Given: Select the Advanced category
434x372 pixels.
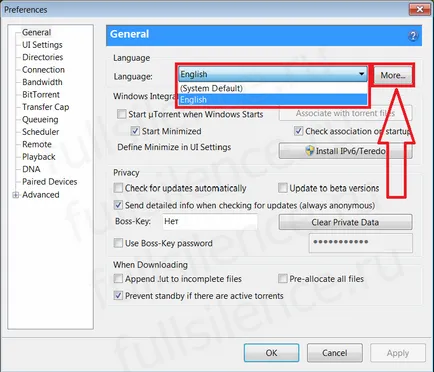Looking at the screenshot, I should [41, 195].
